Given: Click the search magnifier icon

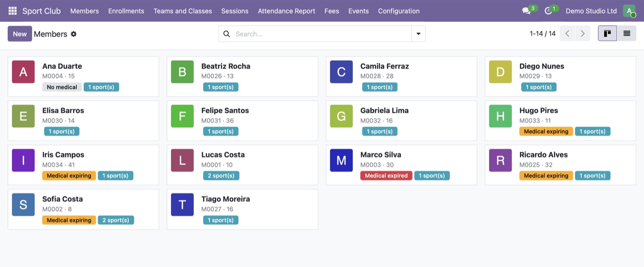Looking at the screenshot, I should [226, 34].
